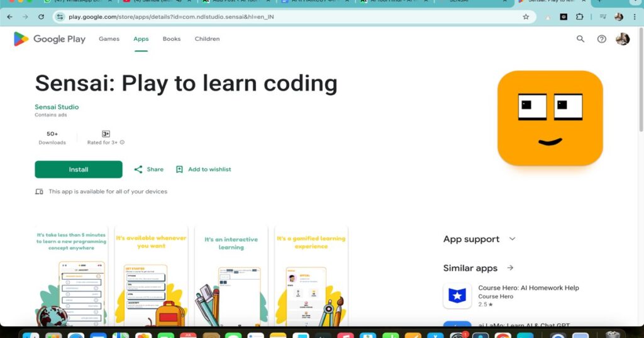
Task: Open the 'interactive learning' screenshot
Action: click(x=231, y=276)
